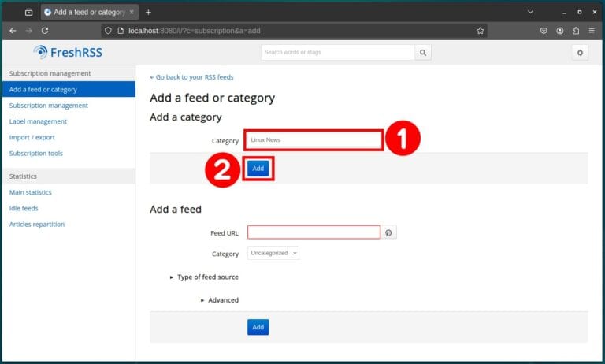This screenshot has height=364, width=605.
Task: Go back using browser back arrow
Action: coord(12,31)
